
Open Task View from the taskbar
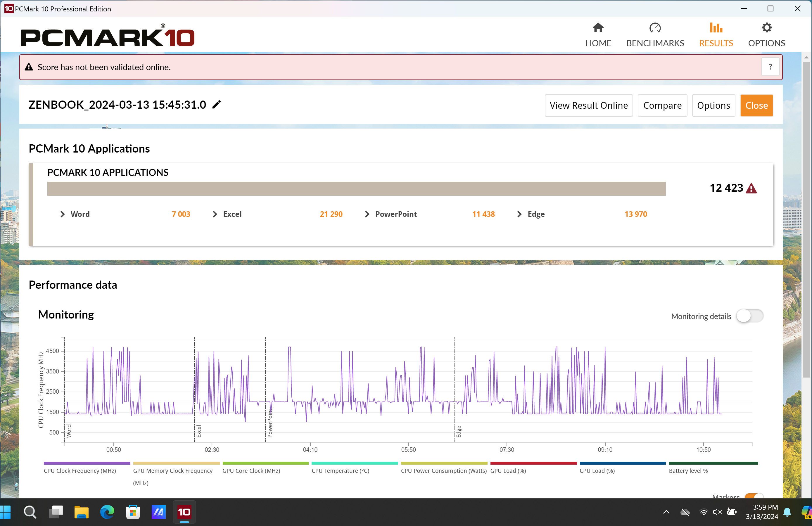56,512
